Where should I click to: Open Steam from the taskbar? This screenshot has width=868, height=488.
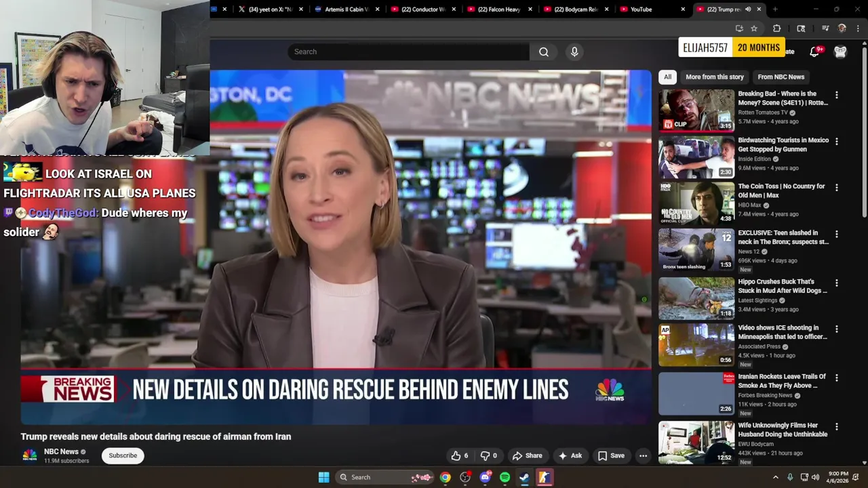pyautogui.click(x=524, y=477)
